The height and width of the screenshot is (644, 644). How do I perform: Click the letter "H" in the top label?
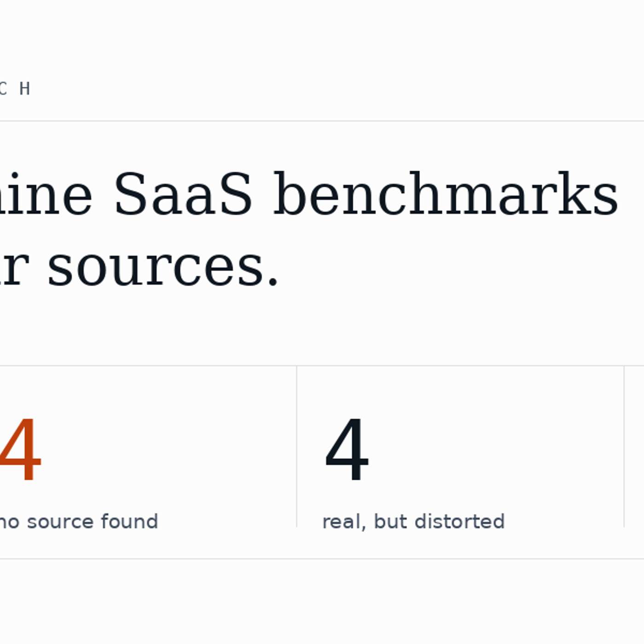pos(25,88)
